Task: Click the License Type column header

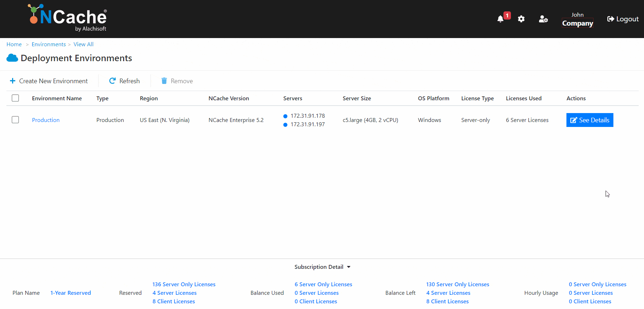Action: (477, 98)
